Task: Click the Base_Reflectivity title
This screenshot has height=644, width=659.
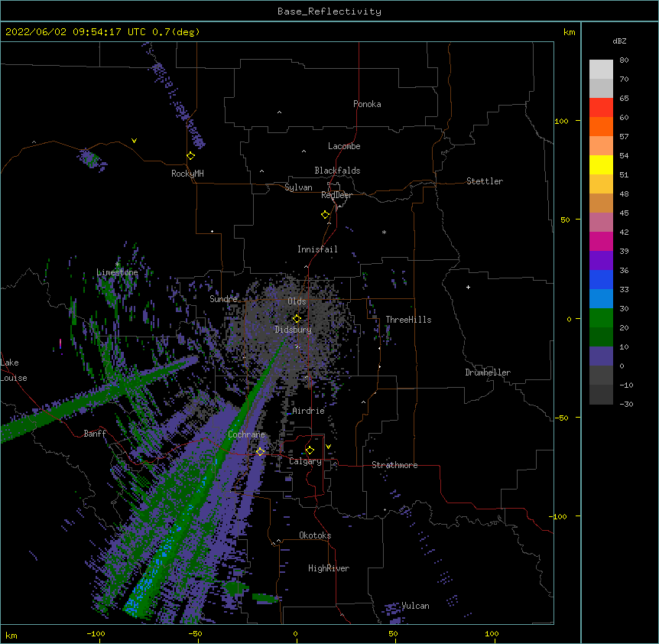Action: 329,11
